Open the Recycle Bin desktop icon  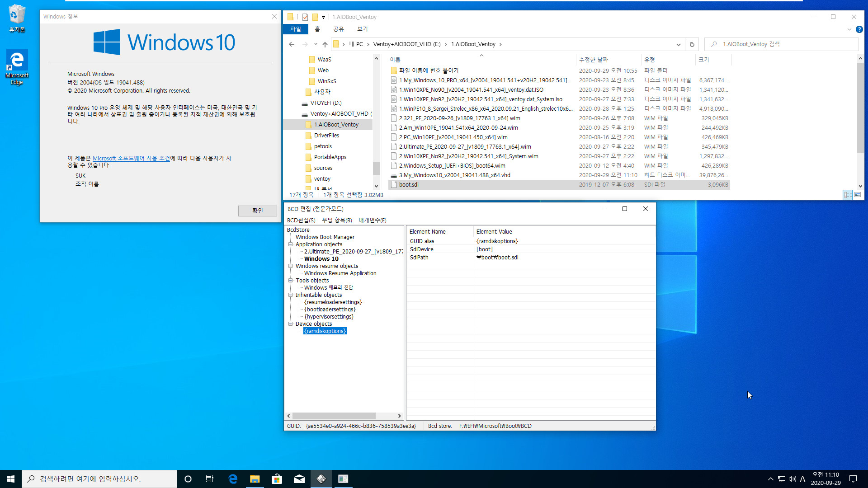coord(17,19)
